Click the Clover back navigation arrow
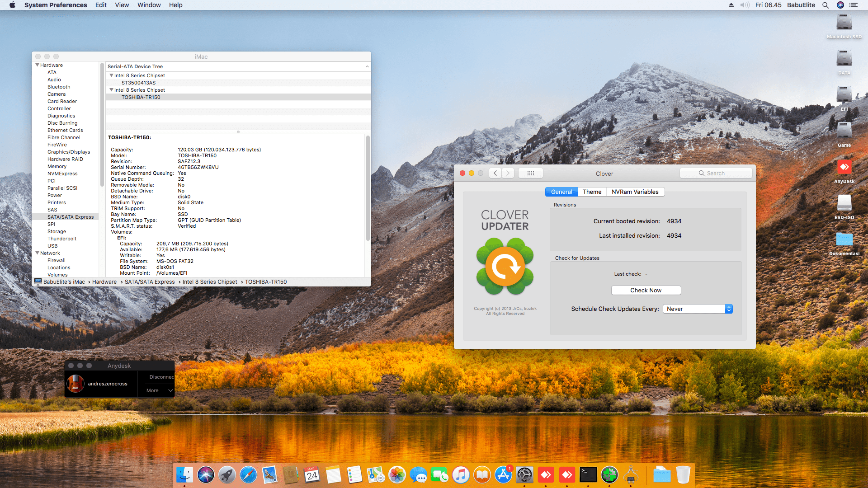868x488 pixels. point(495,173)
